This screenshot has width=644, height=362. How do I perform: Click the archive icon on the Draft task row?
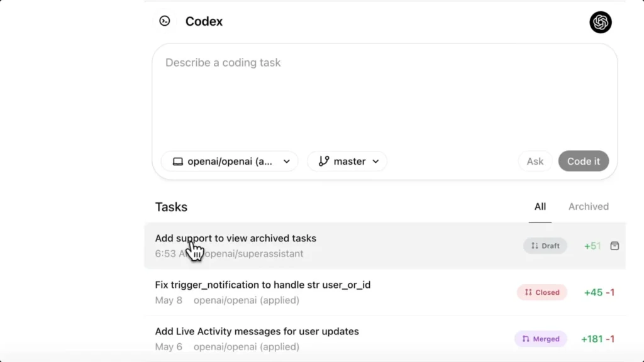[614, 246]
